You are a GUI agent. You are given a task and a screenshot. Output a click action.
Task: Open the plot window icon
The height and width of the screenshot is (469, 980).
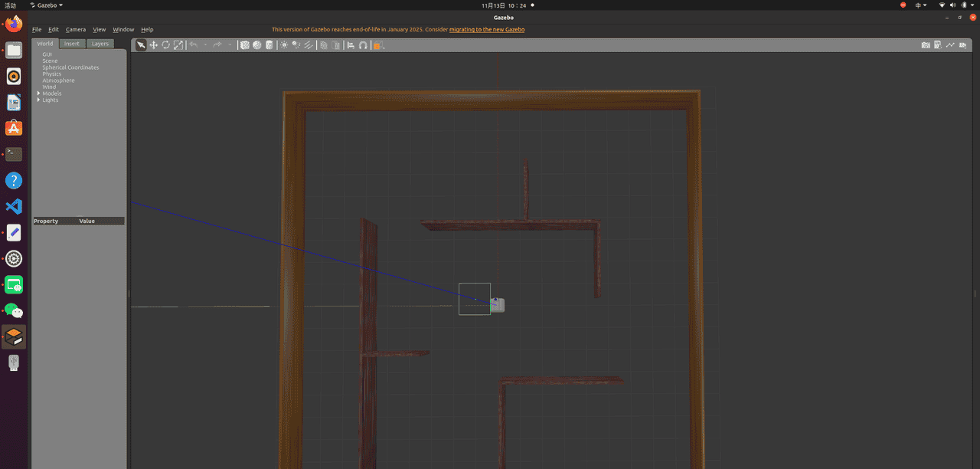[950, 45]
